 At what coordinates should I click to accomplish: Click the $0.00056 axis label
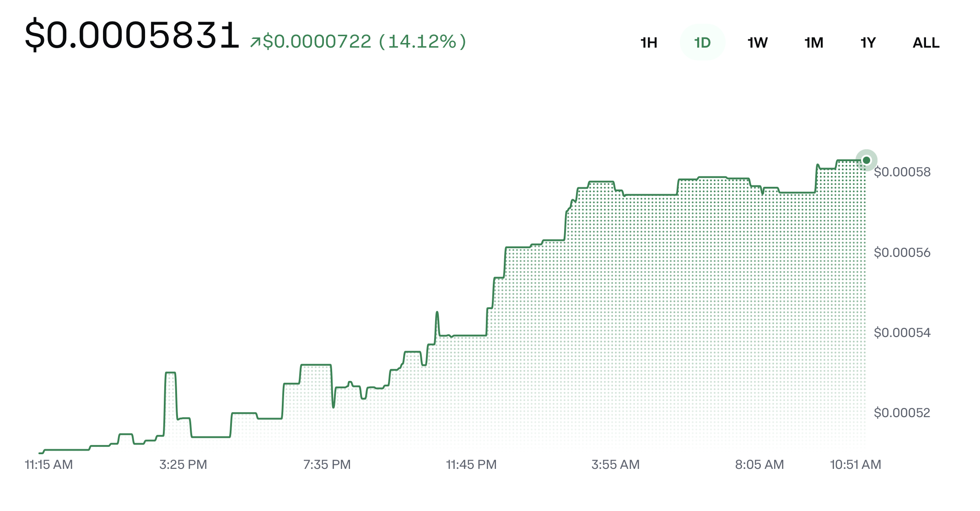pyautogui.click(x=902, y=253)
